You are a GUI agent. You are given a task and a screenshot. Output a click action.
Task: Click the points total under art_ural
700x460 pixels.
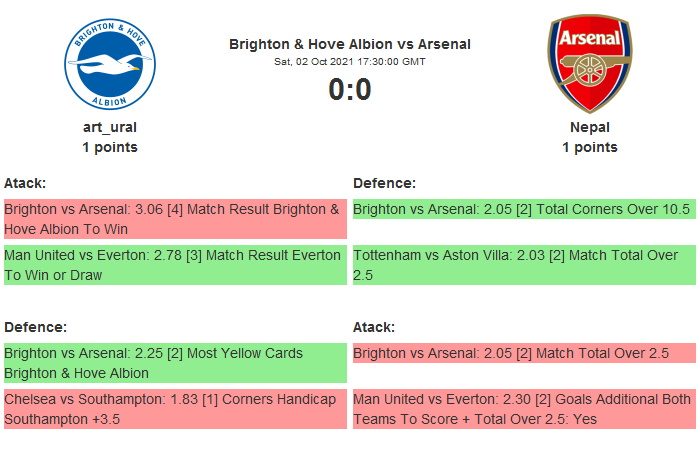pyautogui.click(x=110, y=147)
